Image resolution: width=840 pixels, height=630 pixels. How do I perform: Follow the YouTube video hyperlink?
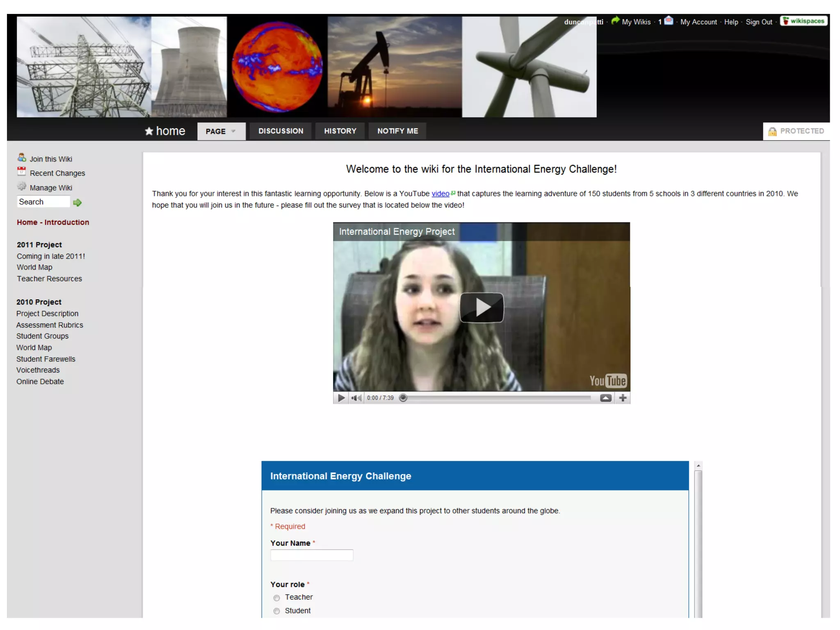[x=440, y=194]
